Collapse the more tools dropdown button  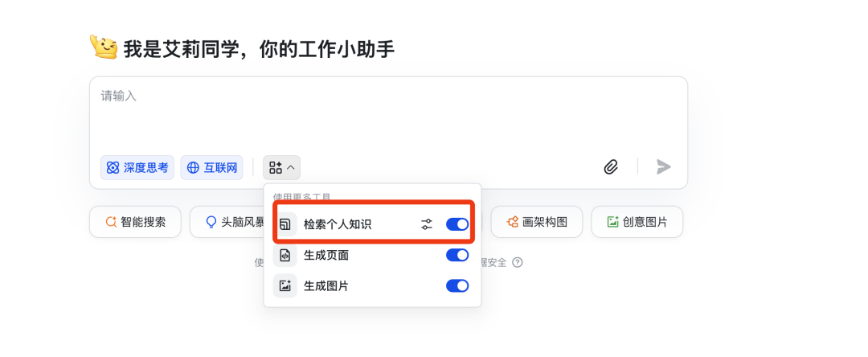(x=282, y=167)
